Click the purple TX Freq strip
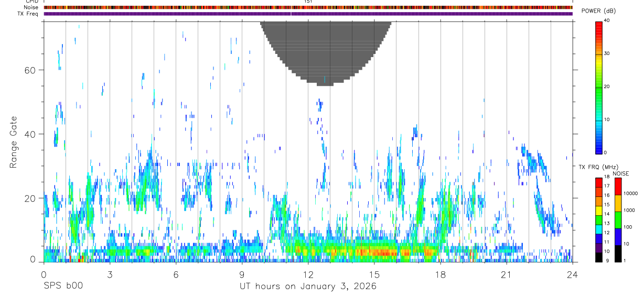644x297 pixels. pyautogui.click(x=308, y=14)
